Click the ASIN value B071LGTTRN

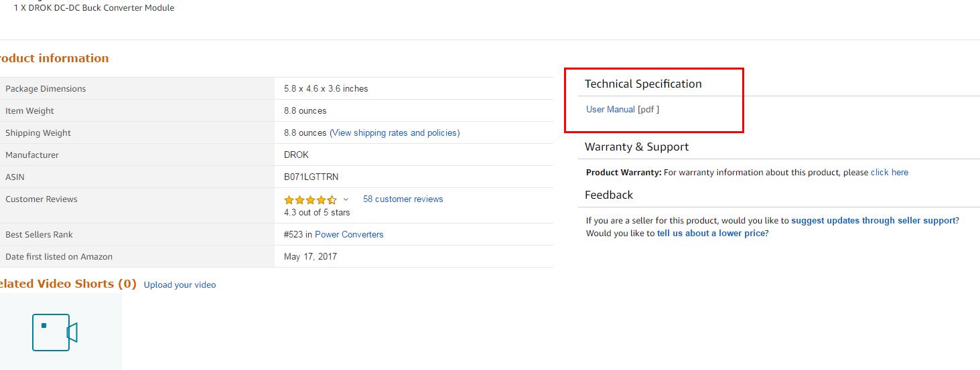(x=311, y=177)
